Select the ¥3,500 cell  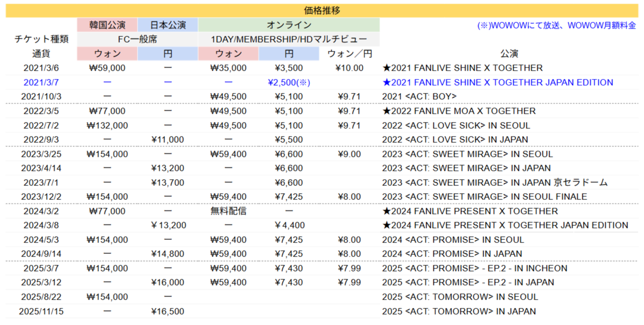[289, 68]
